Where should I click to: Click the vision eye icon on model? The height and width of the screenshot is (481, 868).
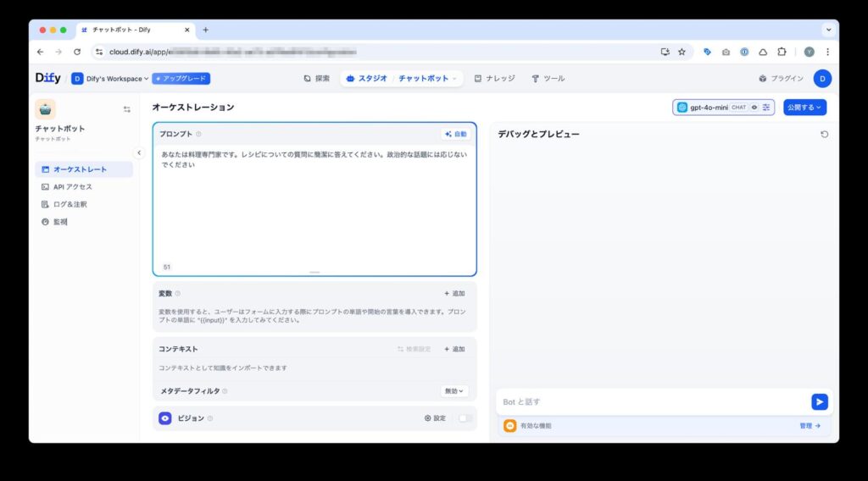pos(754,108)
